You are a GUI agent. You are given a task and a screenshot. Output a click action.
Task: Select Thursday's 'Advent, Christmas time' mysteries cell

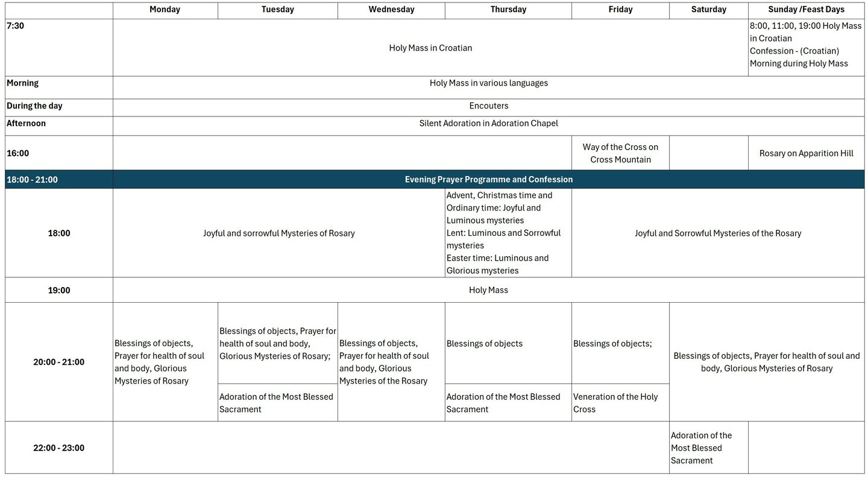tap(508, 233)
